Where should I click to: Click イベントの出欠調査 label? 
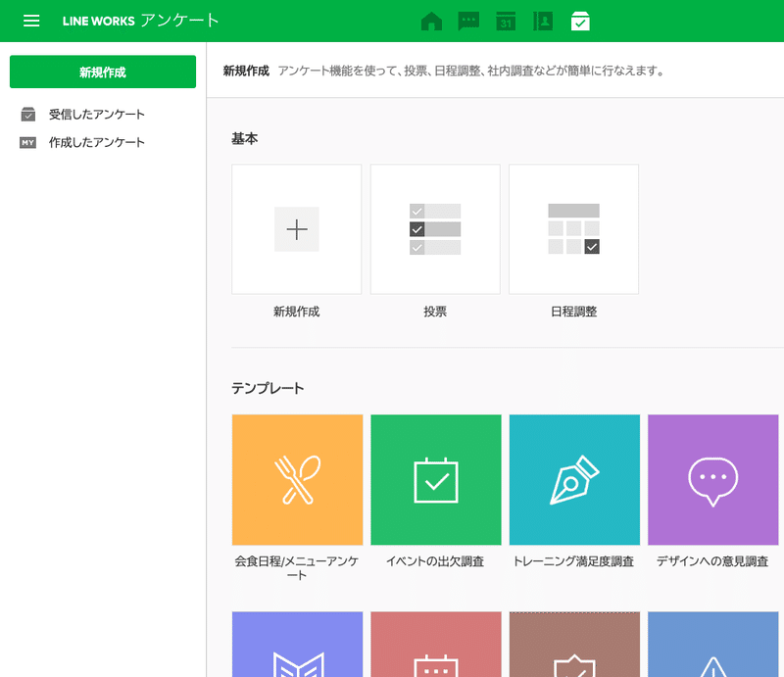[x=435, y=561]
